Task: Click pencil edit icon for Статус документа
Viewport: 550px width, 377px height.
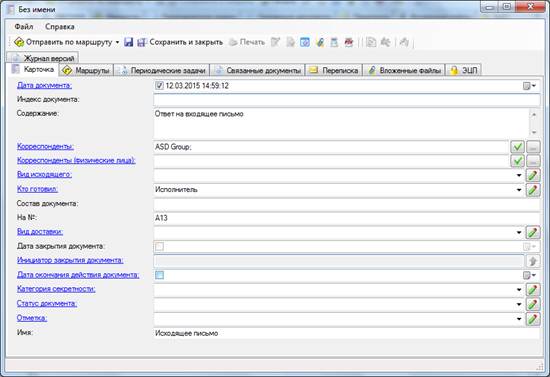Action: [533, 304]
